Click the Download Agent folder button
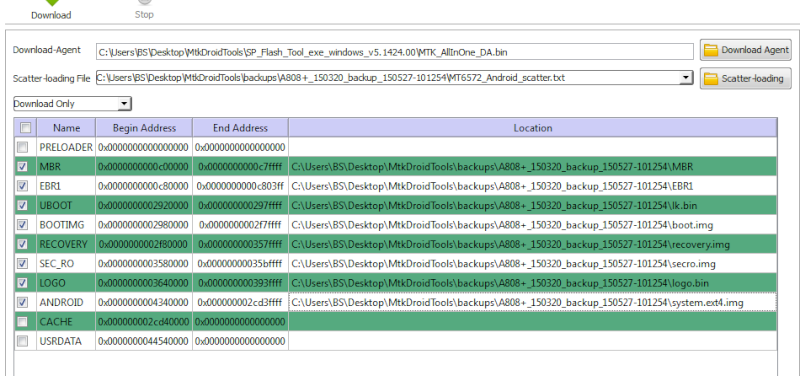This screenshot has height=376, width=800. pyautogui.click(x=746, y=50)
